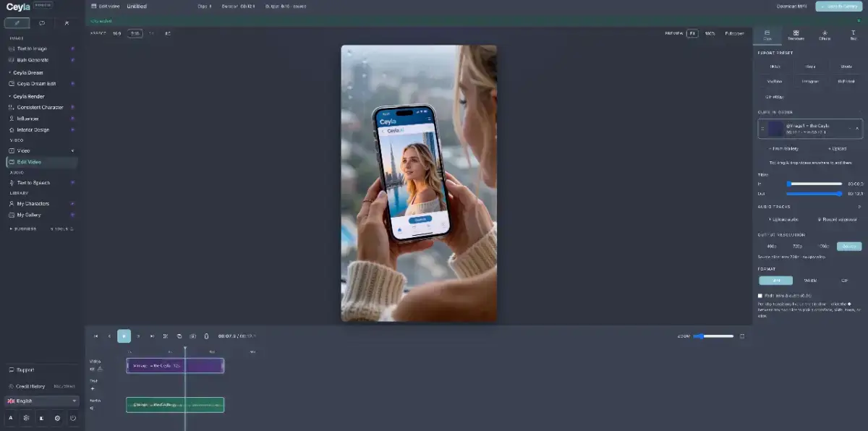Click the split clip scissors icon
This screenshot has width=868, height=431.
coord(166,336)
